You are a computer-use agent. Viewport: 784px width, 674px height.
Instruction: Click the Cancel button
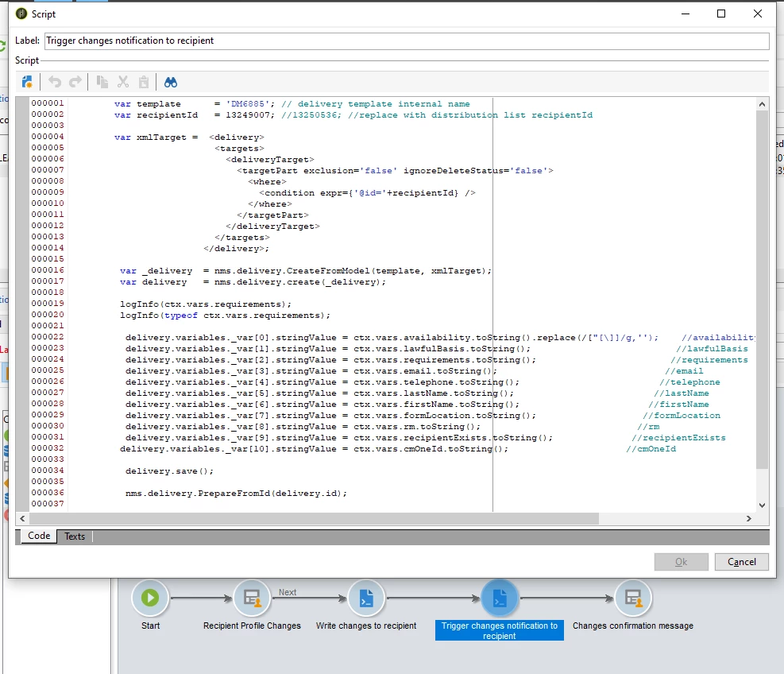tap(741, 561)
